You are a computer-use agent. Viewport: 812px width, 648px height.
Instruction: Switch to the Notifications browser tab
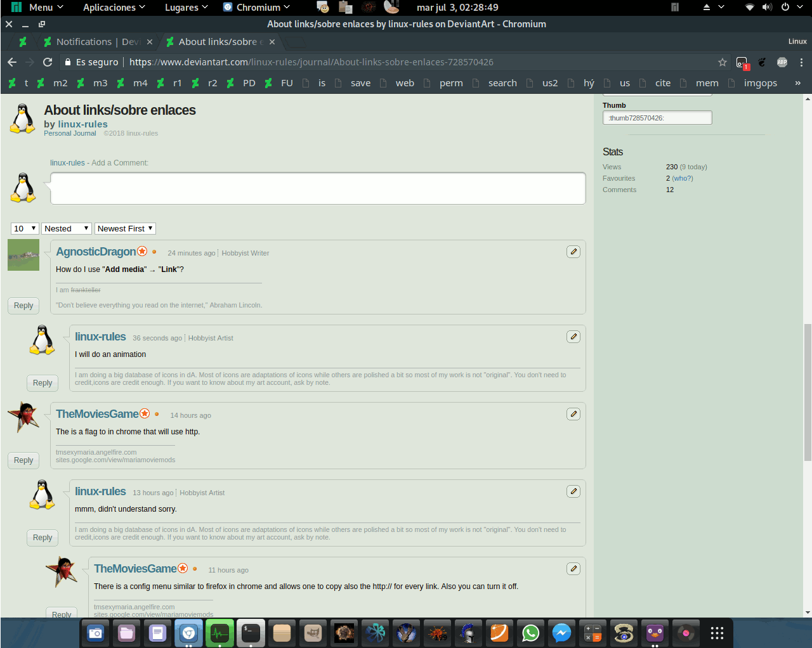(x=98, y=41)
